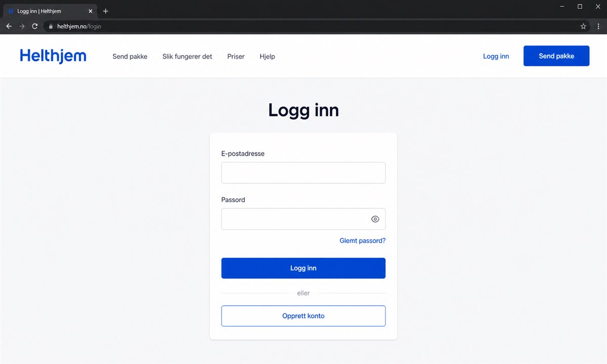Click the 'eller' separator text
The image size is (607, 364).
[x=303, y=293]
